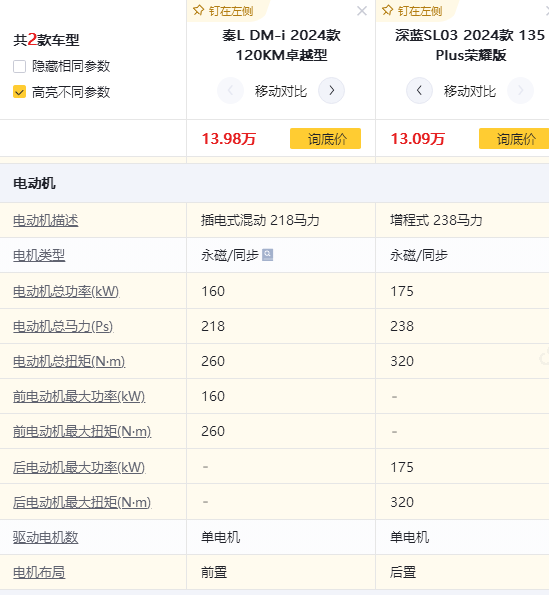549x595 pixels.
Task: Click the 13.09万 price
Action: [417, 139]
